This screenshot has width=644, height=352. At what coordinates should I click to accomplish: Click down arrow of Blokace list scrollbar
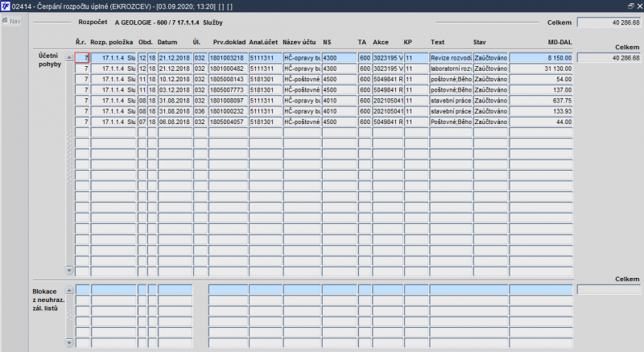69,342
